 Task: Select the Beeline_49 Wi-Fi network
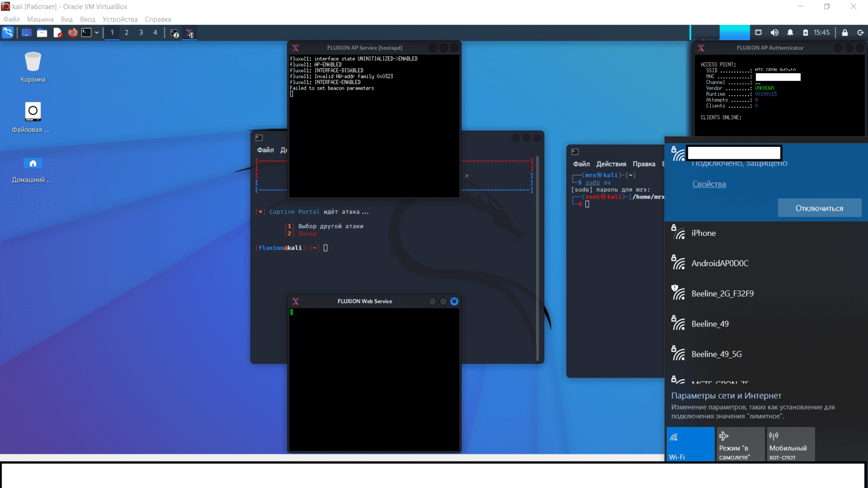(766, 324)
